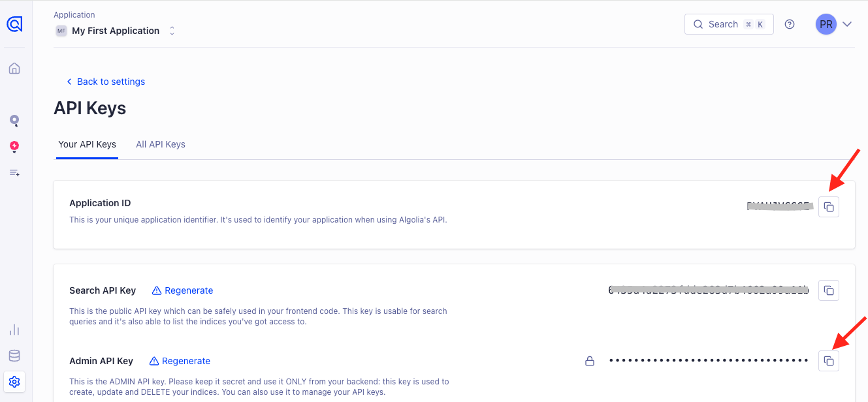Open the Analytics bar chart icon

pos(14,330)
